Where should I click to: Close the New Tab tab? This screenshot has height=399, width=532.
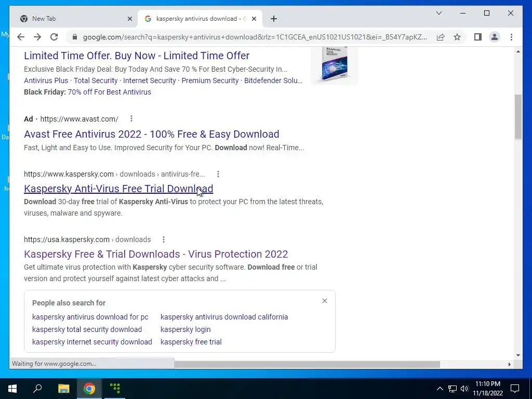tap(129, 19)
